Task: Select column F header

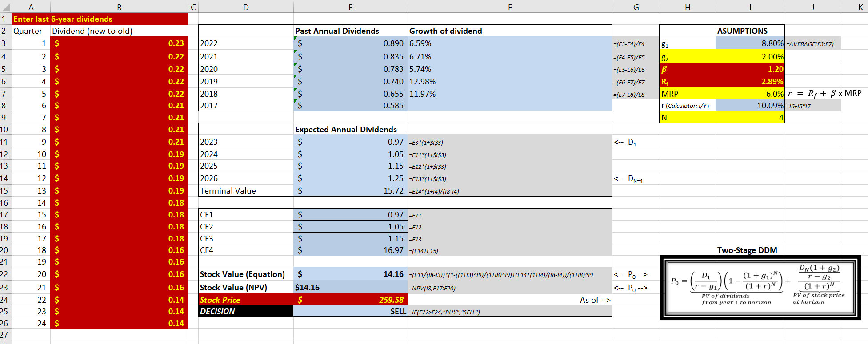Action: pos(510,7)
